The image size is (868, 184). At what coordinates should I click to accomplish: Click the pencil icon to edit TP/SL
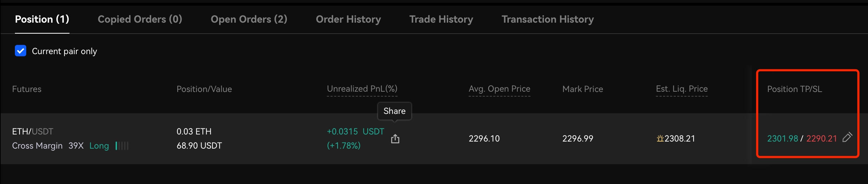pos(847,137)
